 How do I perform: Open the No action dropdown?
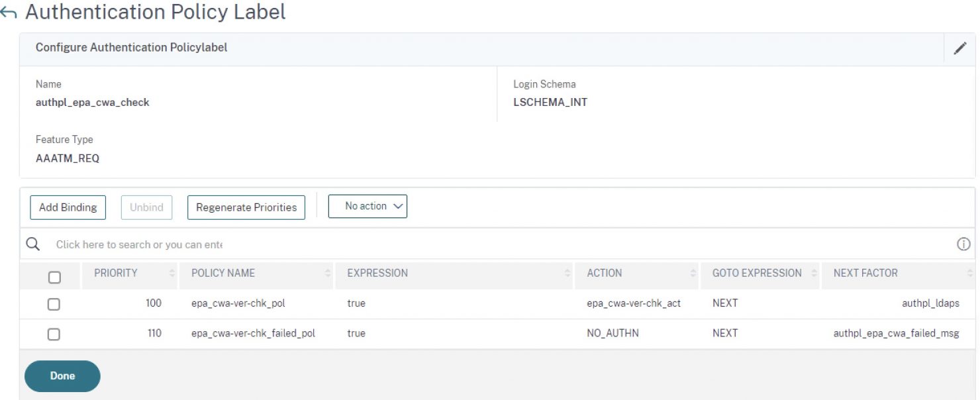tap(368, 206)
